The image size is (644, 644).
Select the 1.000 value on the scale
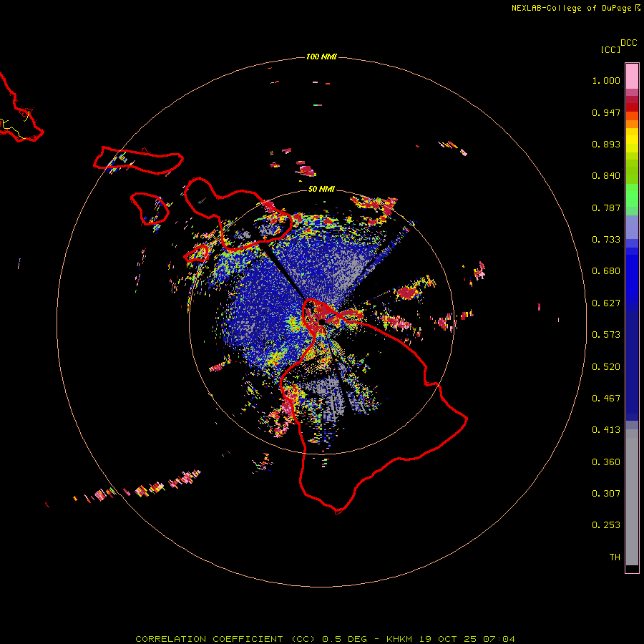point(606,80)
